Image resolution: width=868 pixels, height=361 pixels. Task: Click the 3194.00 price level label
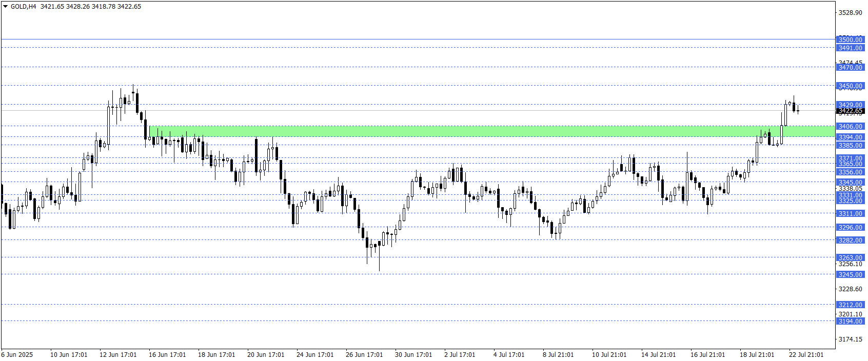tap(851, 321)
